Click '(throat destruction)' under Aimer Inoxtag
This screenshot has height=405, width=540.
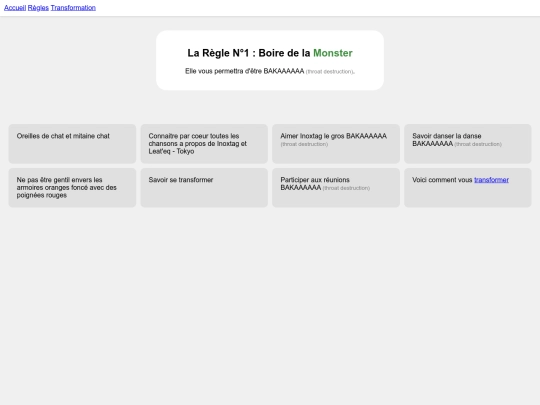click(304, 144)
